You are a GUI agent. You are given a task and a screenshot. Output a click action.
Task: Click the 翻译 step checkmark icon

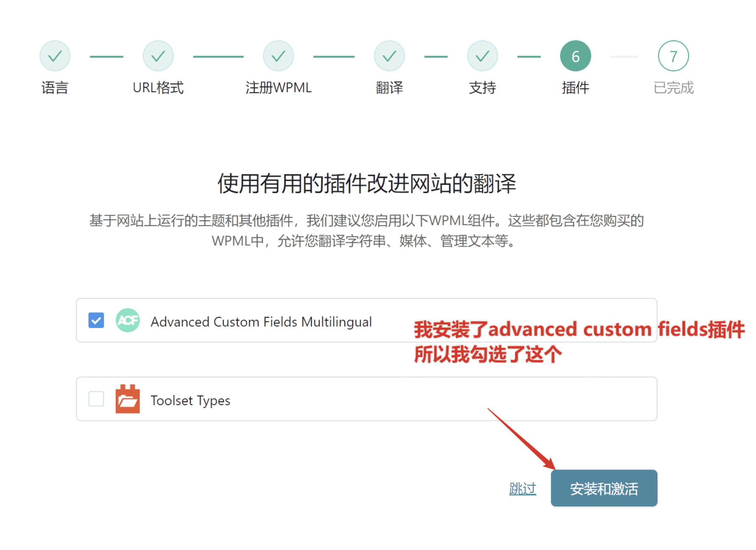tap(389, 55)
